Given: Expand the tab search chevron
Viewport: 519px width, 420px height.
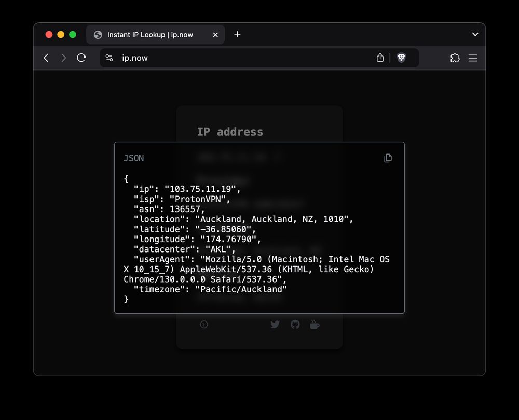Looking at the screenshot, I should pyautogui.click(x=475, y=34).
